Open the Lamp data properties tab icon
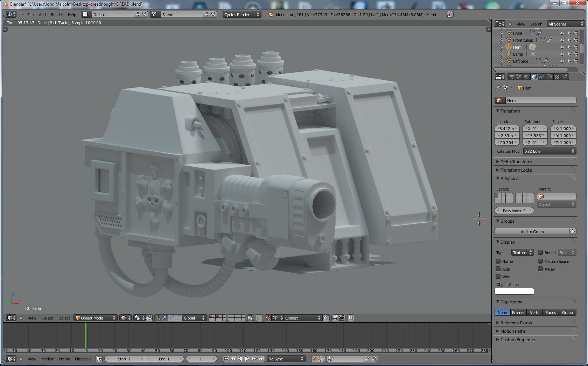This screenshot has width=588, height=366. (549, 77)
